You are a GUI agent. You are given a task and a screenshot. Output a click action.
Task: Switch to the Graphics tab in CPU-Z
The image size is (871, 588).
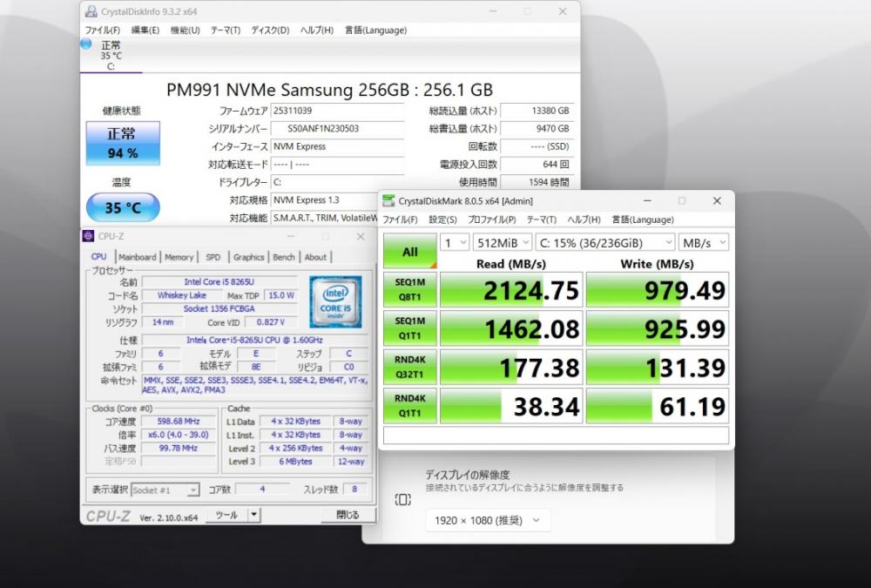point(248,257)
